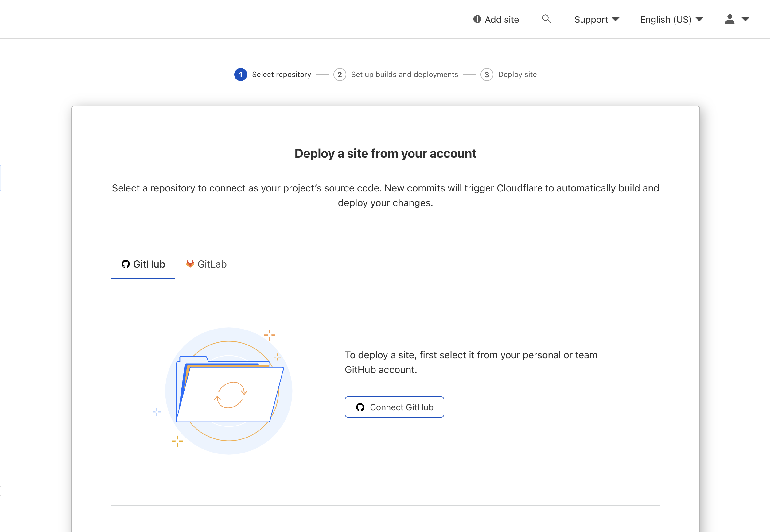Click the Add site link
Image resolution: width=770 pixels, height=532 pixels.
tap(501, 19)
